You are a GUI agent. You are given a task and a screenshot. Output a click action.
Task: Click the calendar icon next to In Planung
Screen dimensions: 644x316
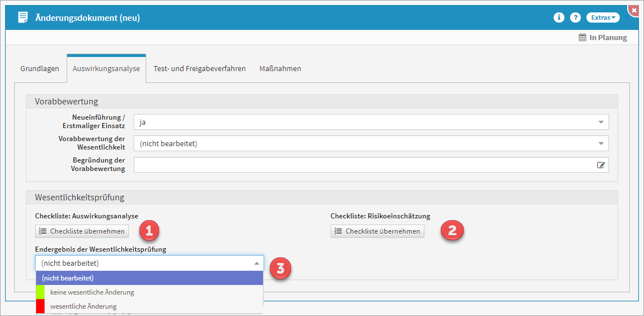click(582, 38)
